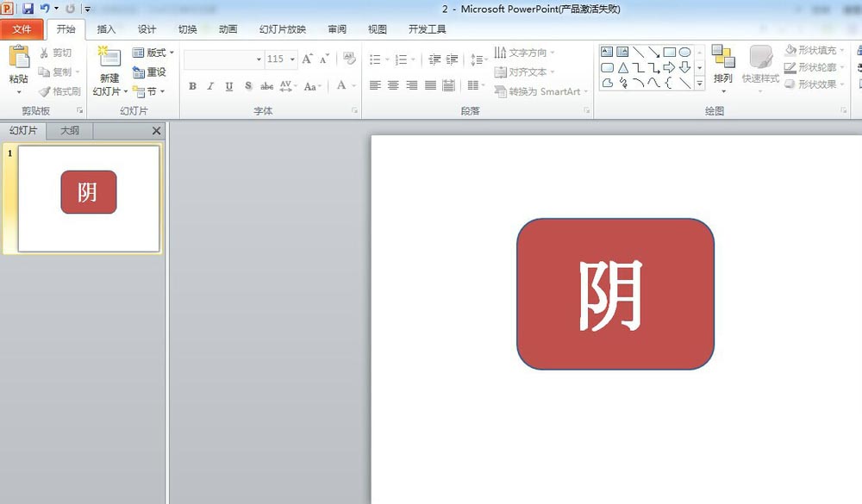Toggle Underline formatting
This screenshot has width=862, height=504.
(x=228, y=86)
